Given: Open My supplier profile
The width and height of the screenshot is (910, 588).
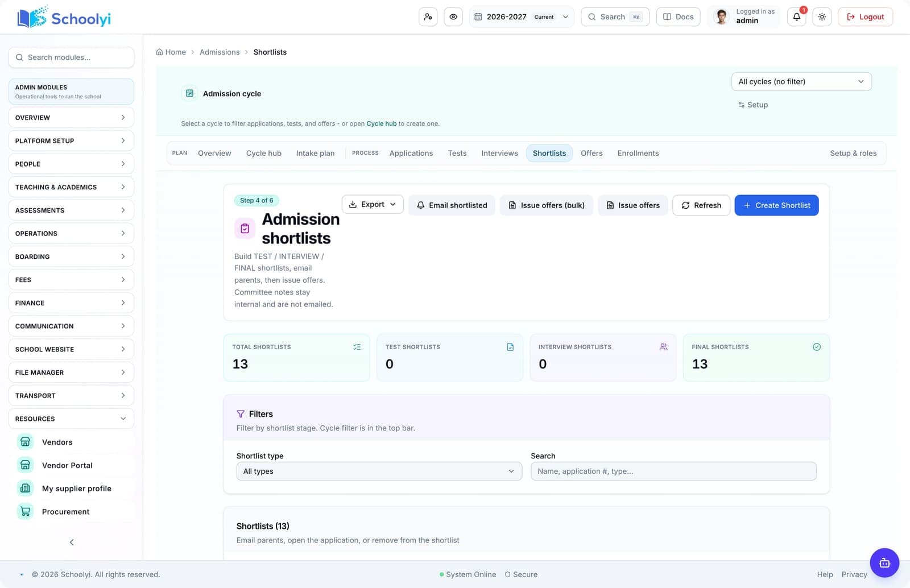Looking at the screenshot, I should tap(72, 488).
